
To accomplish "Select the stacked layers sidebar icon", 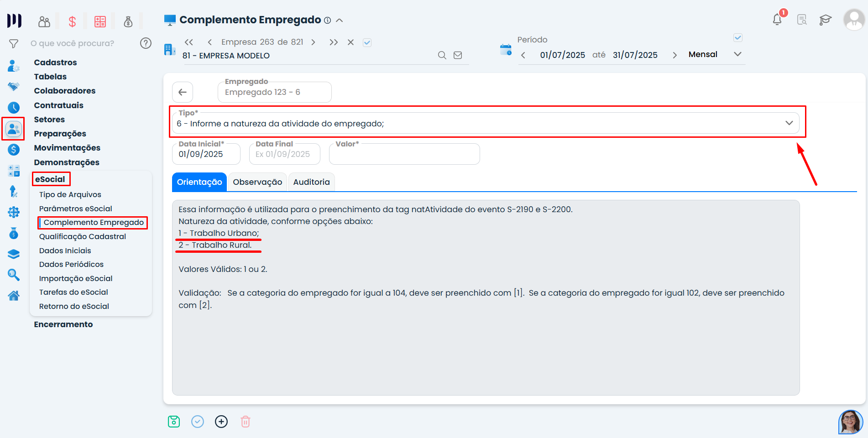I will point(14,255).
